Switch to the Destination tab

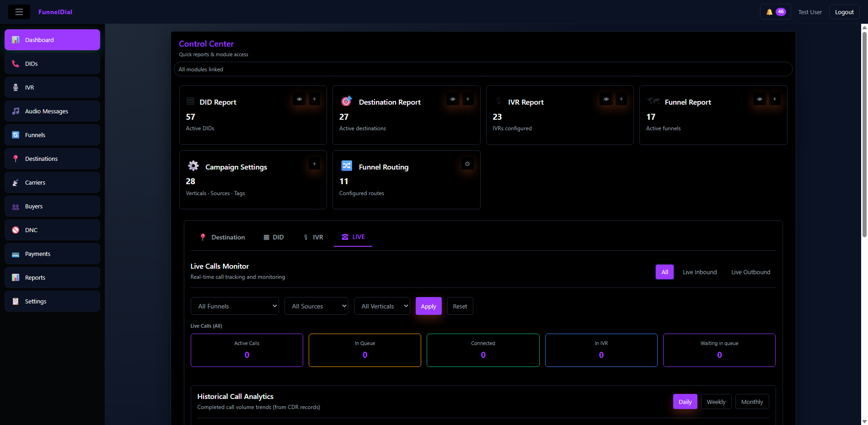pos(223,237)
